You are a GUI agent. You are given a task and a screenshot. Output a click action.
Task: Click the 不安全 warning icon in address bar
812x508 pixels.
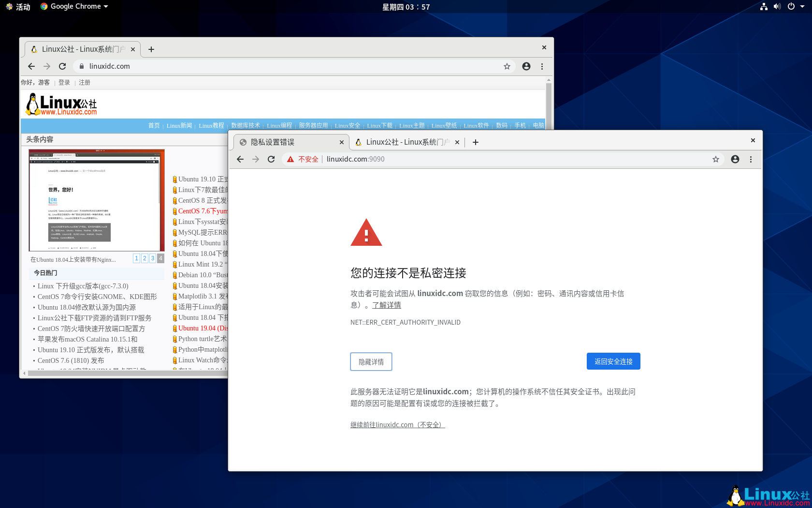tap(290, 159)
